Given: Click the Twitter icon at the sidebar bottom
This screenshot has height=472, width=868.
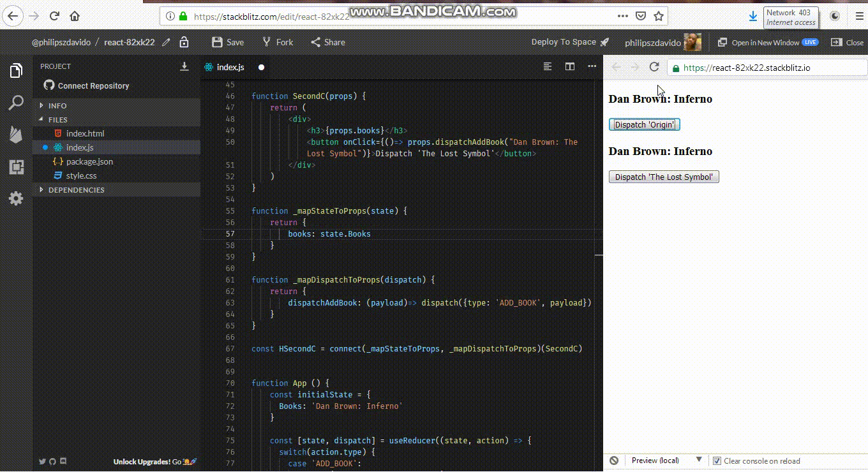Looking at the screenshot, I should (42, 462).
